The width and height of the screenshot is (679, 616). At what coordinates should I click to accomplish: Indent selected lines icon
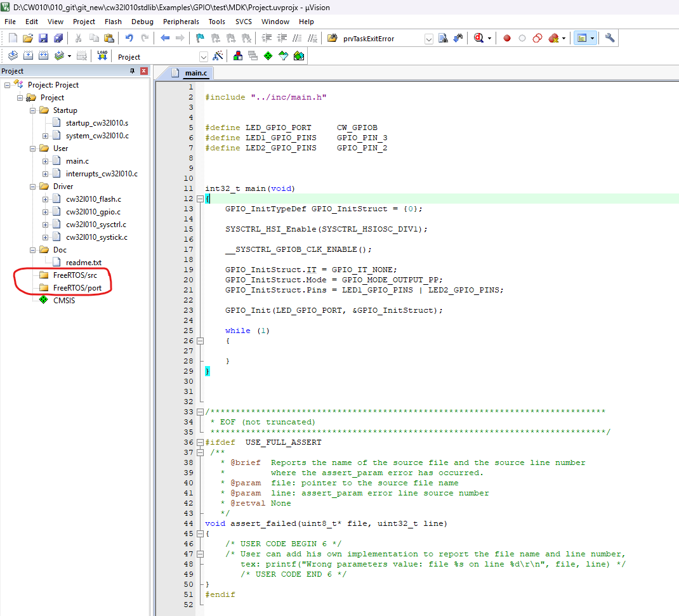pyautogui.click(x=267, y=38)
